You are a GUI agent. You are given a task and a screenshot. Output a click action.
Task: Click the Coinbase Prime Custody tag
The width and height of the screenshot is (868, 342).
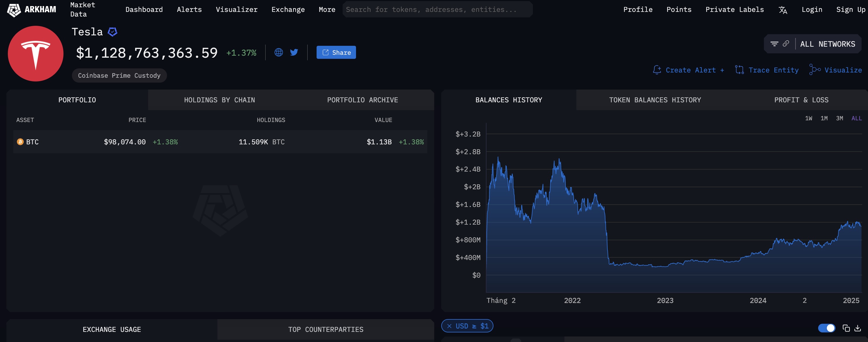click(x=119, y=75)
